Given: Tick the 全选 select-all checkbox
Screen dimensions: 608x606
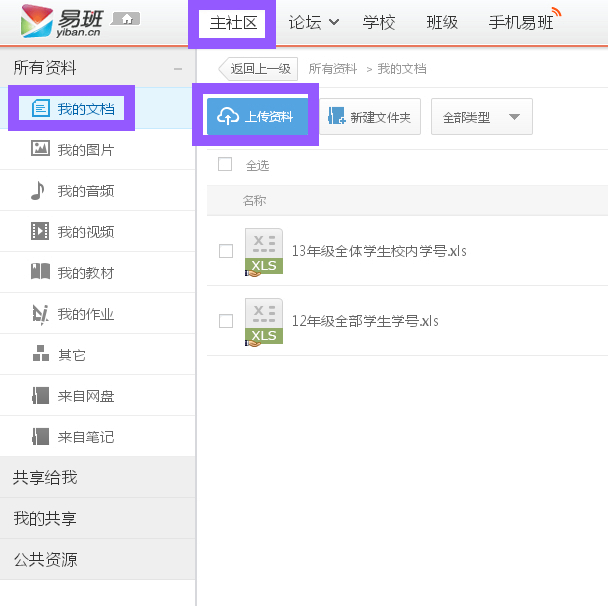Looking at the screenshot, I should click(x=225, y=165).
